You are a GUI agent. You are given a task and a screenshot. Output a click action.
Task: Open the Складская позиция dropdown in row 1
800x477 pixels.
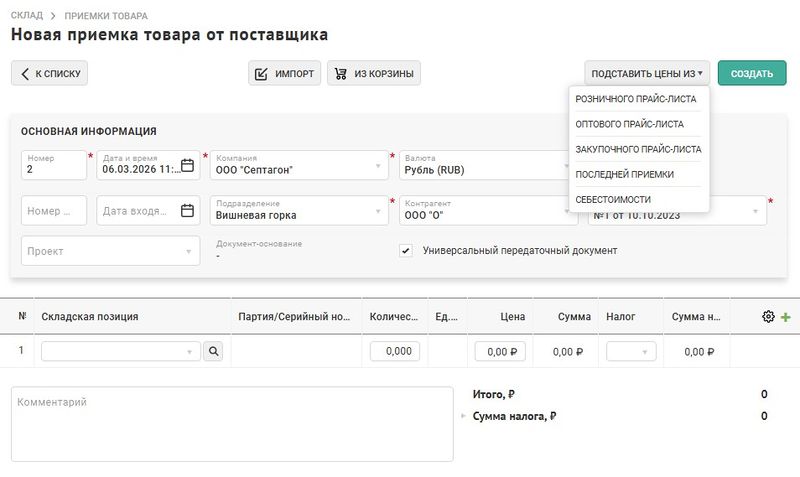tap(121, 352)
